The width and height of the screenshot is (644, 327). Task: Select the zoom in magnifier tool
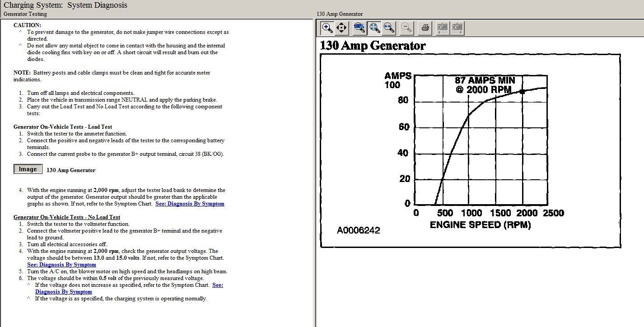327,28
